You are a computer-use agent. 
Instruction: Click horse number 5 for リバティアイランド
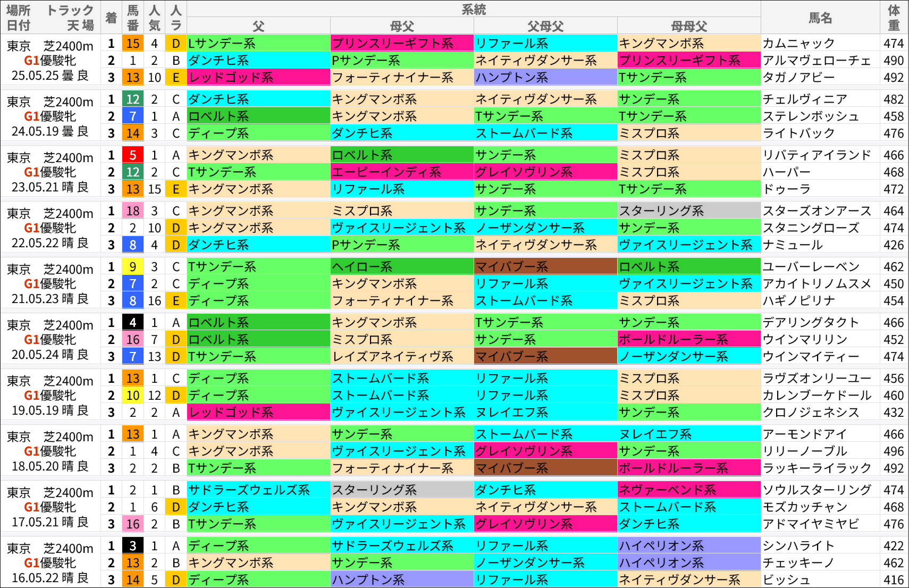[133, 155]
